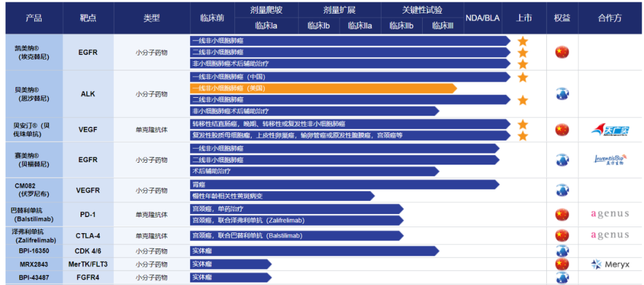Select the orange 一线非小细胞肺癌（美国）progress bar
644x285 pixels.
(324, 88)
